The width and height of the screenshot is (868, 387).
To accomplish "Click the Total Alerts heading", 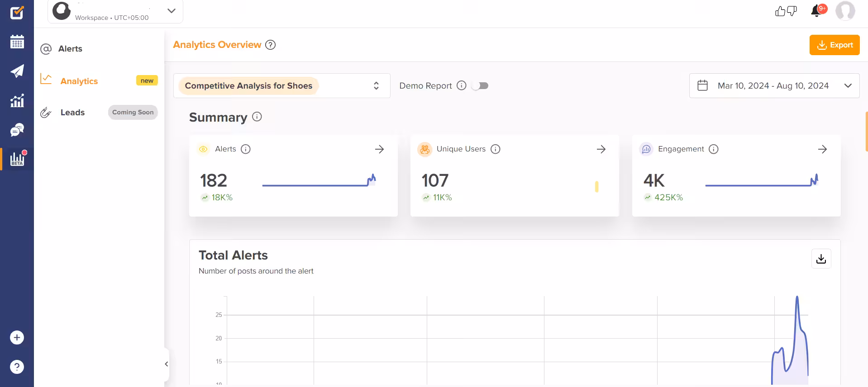I will coord(233,255).
